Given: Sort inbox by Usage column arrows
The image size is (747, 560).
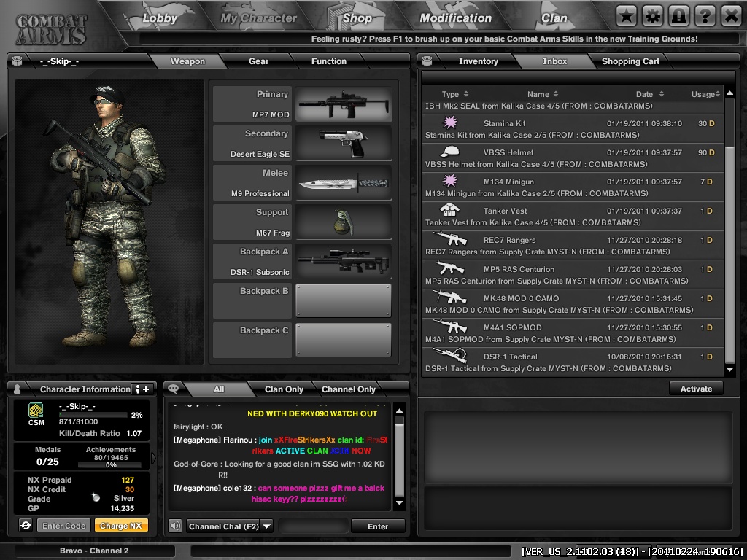Looking at the screenshot, I should tap(718, 94).
